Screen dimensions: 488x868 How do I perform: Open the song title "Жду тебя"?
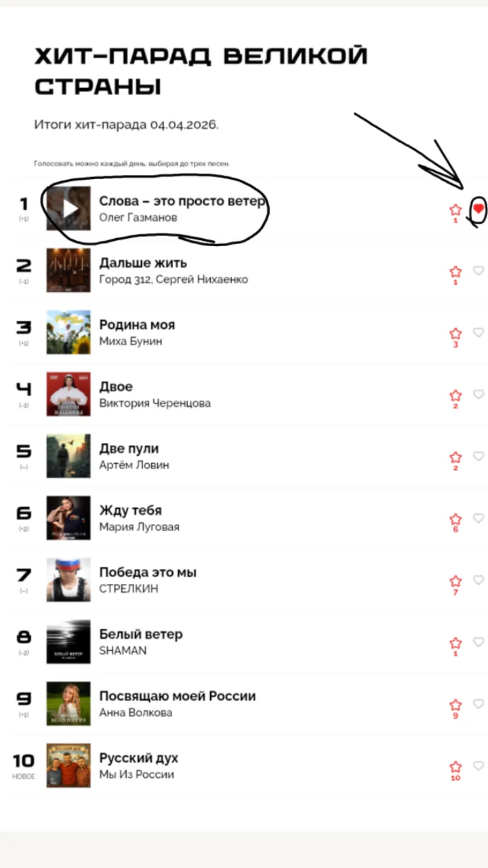130,511
